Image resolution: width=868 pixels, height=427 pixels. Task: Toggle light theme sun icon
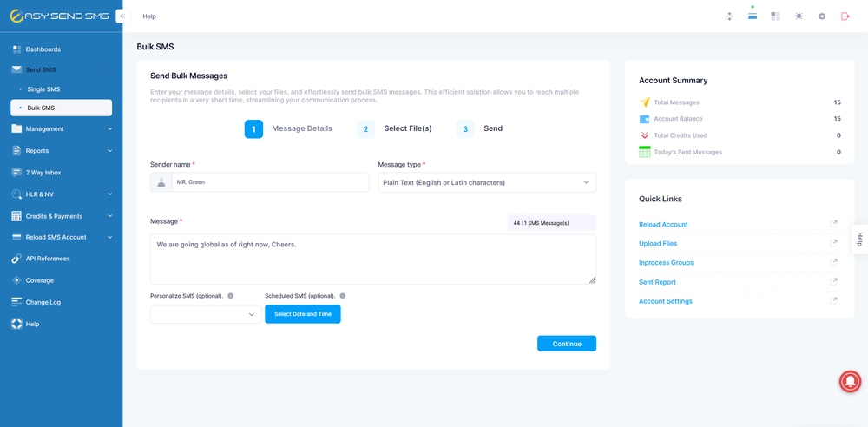799,16
